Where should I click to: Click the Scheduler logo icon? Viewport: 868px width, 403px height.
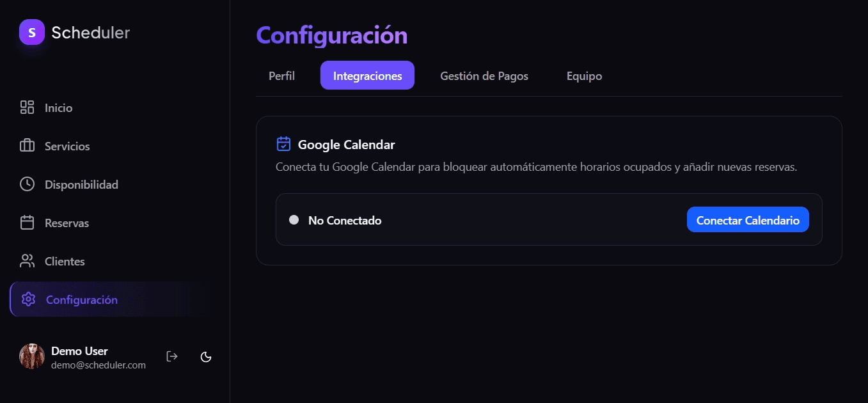(x=32, y=32)
